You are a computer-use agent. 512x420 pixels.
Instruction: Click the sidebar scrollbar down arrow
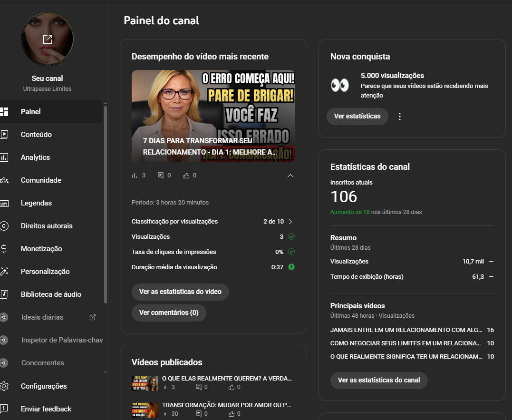[x=106, y=372]
